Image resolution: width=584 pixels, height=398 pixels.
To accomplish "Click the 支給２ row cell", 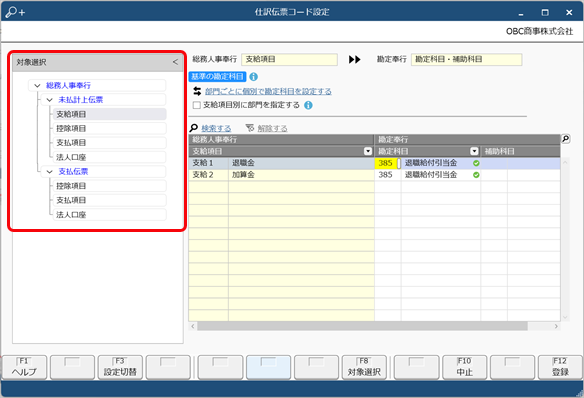I will [208, 175].
